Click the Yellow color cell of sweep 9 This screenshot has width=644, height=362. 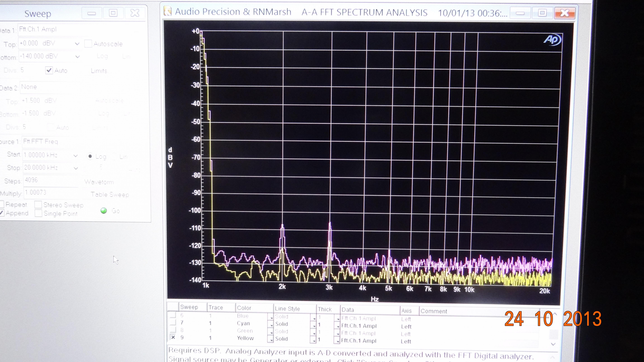coord(245,338)
